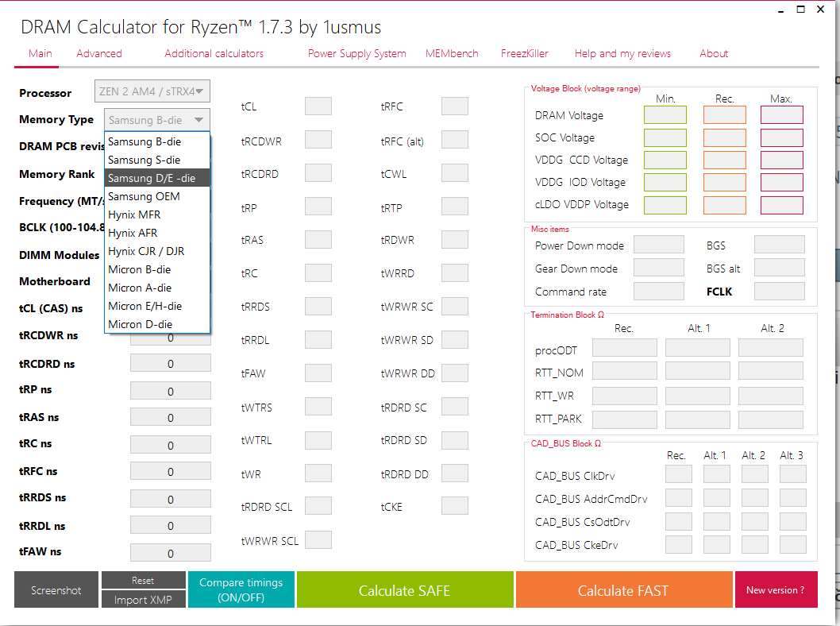Click the tRCDWR timing value box
This screenshot has width=840, height=626.
click(x=318, y=140)
